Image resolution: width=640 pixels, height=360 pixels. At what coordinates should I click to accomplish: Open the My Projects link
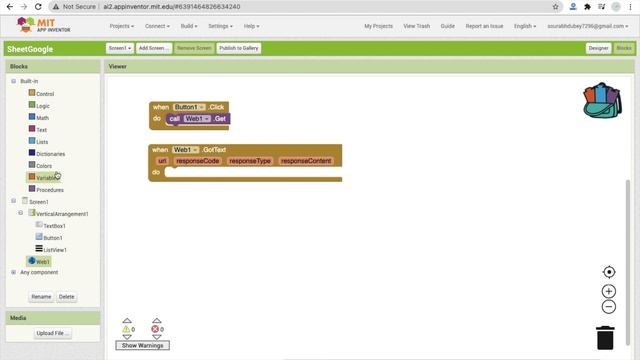(378, 26)
